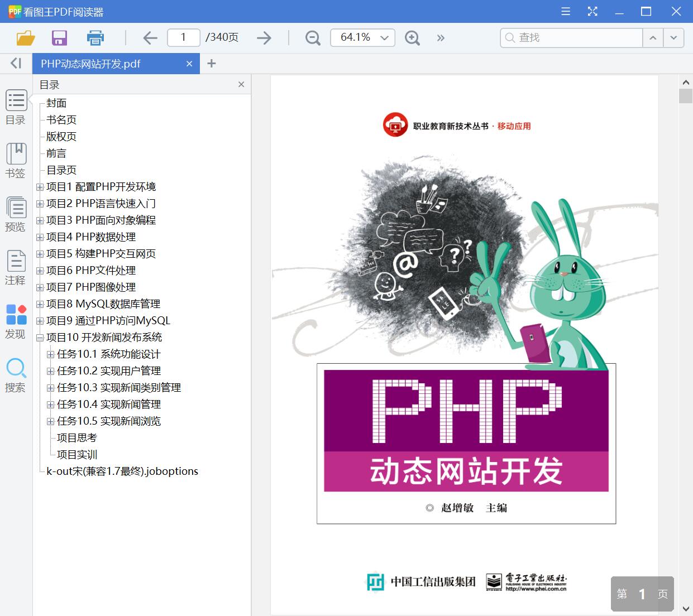Open the 预览 thumbnails panel
The height and width of the screenshot is (616, 693).
pyautogui.click(x=16, y=215)
